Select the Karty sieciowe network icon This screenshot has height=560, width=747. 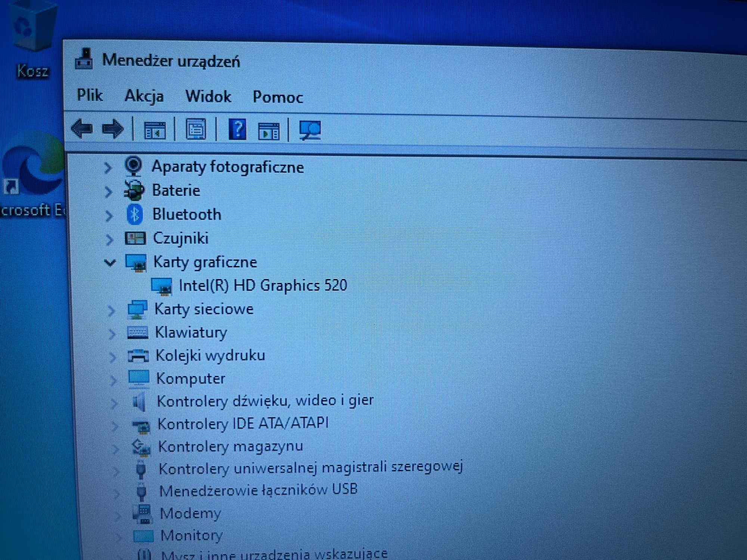137,309
